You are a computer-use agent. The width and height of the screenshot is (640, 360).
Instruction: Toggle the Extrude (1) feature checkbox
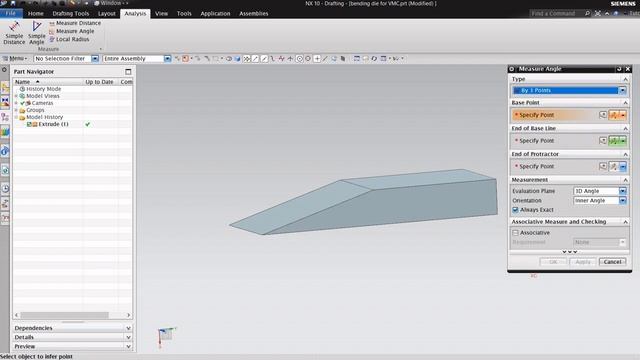tap(29, 124)
